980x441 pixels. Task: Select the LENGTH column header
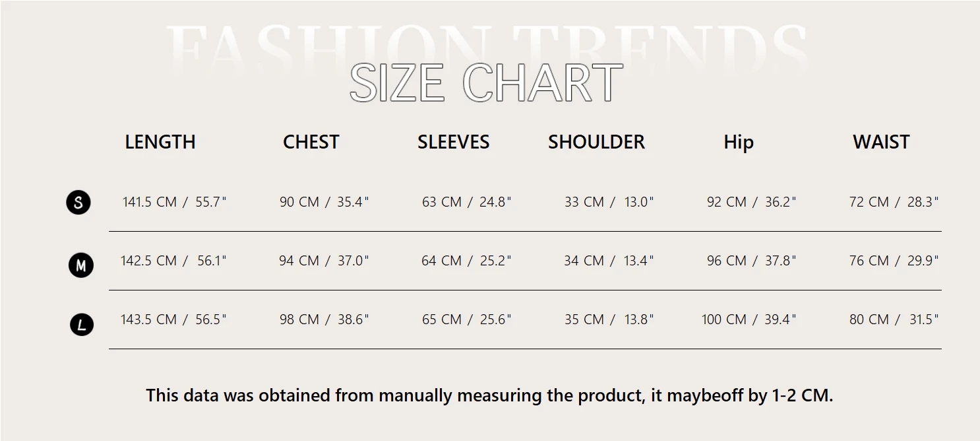[160, 142]
